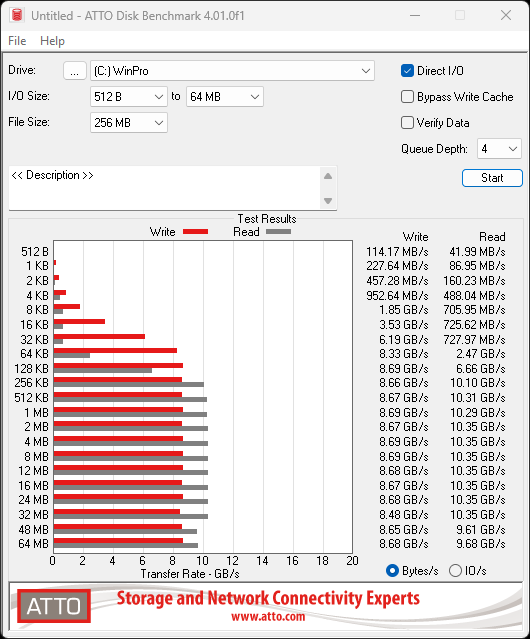Click the www.atto.com link in banner

click(268, 617)
